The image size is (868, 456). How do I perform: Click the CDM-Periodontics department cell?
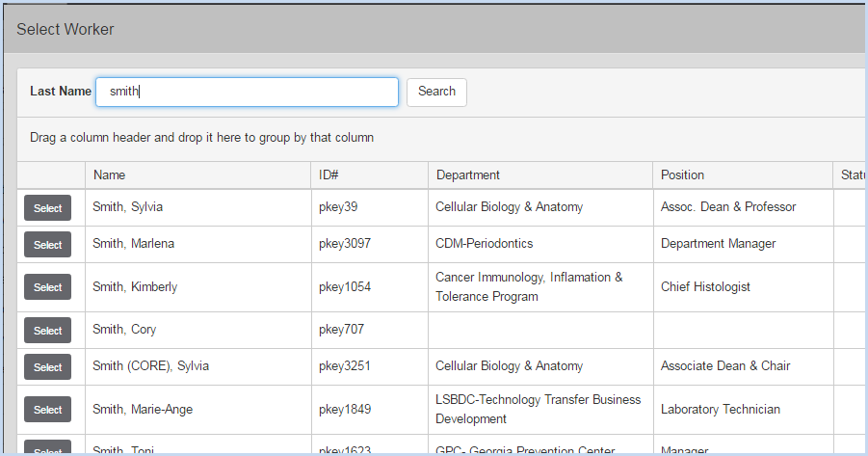point(484,243)
